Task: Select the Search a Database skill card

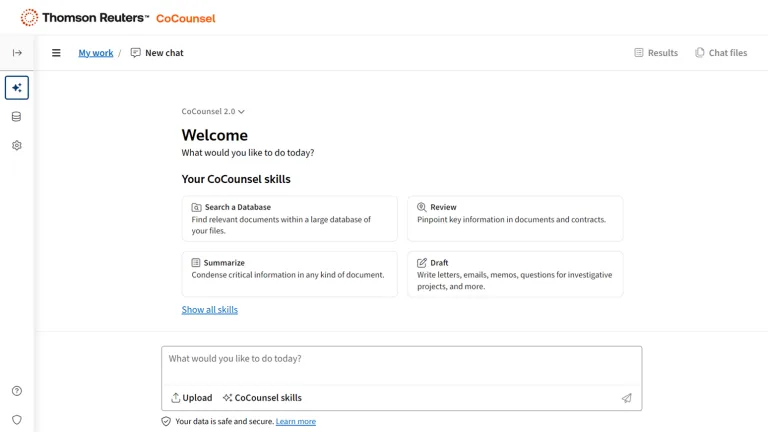Action: [x=289, y=219]
